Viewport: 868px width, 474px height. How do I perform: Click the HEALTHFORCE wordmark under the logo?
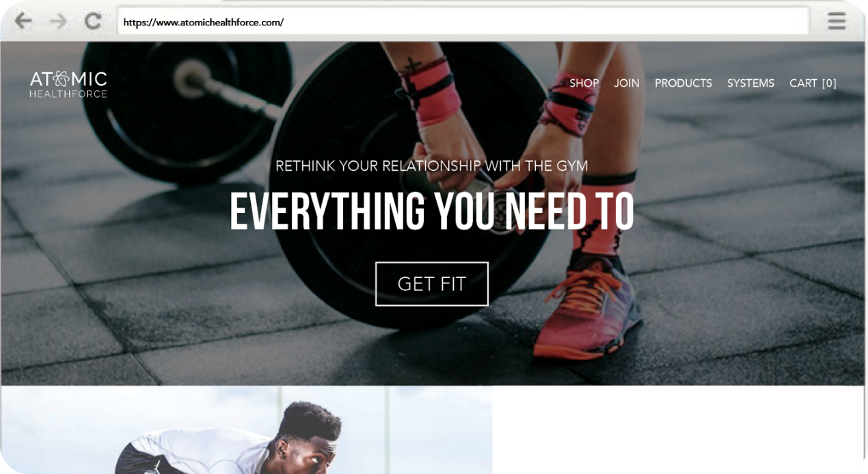coord(68,94)
